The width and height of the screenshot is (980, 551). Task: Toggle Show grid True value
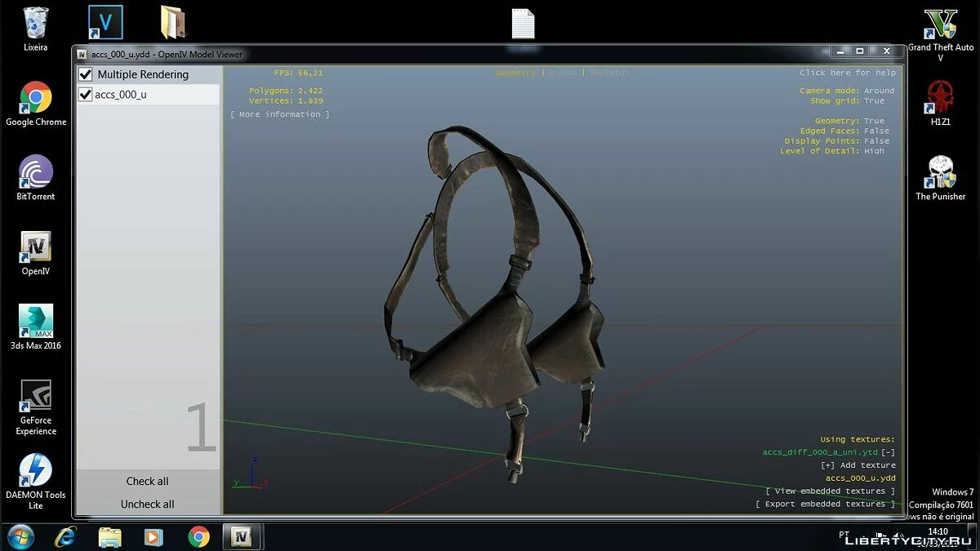click(x=874, y=101)
